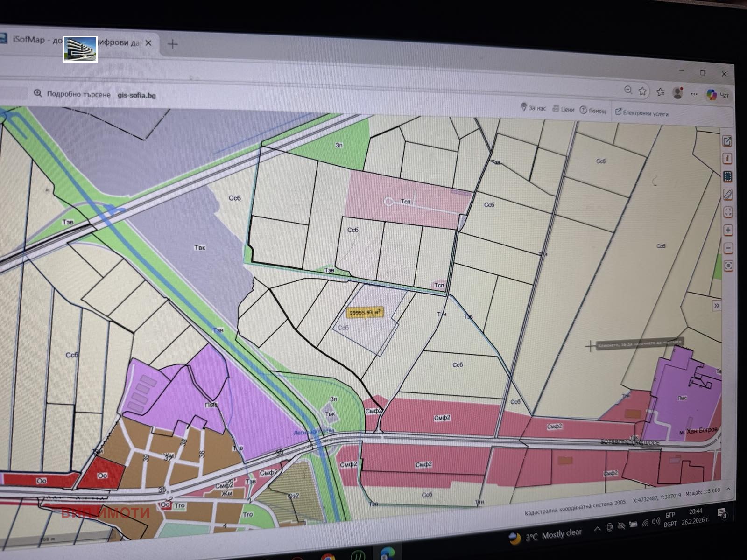Select the zoom in tool on map toolbar

(x=727, y=230)
